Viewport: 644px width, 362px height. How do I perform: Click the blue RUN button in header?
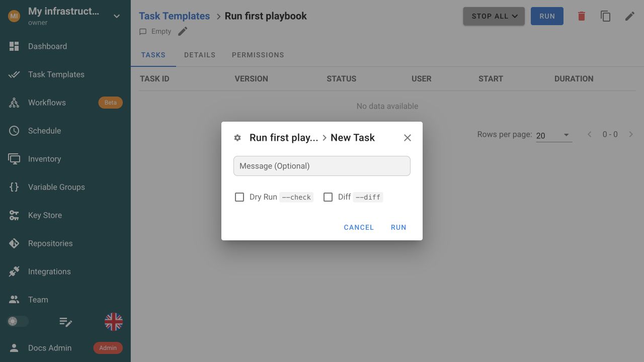547,16
